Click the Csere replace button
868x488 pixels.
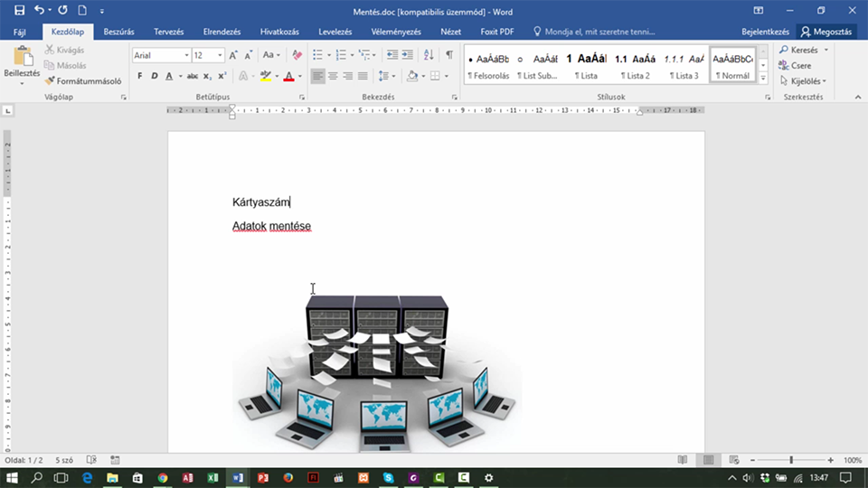point(795,65)
